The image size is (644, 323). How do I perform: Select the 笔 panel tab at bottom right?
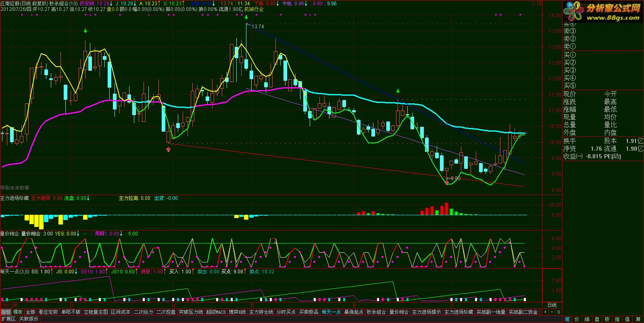tap(568, 319)
